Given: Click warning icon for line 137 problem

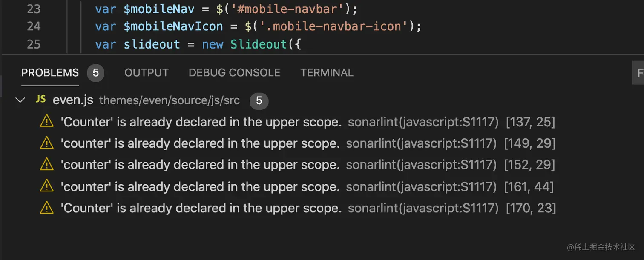Looking at the screenshot, I should pos(46,122).
